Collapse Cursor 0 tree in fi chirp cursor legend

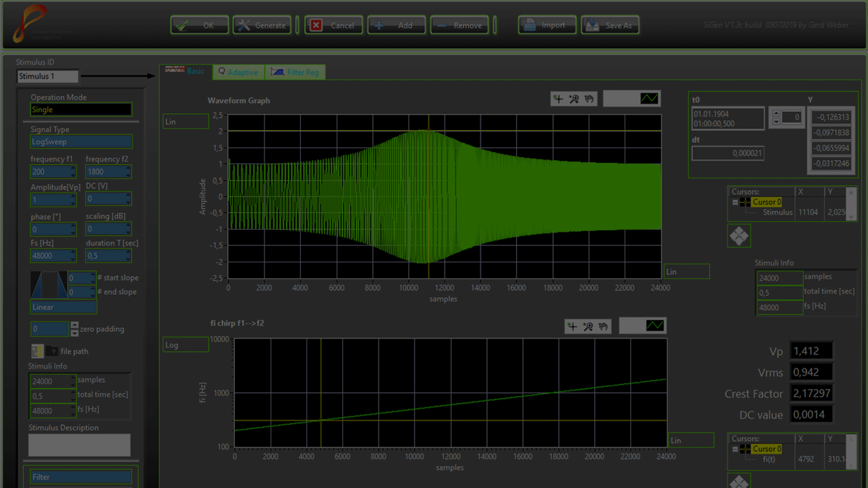(735, 449)
